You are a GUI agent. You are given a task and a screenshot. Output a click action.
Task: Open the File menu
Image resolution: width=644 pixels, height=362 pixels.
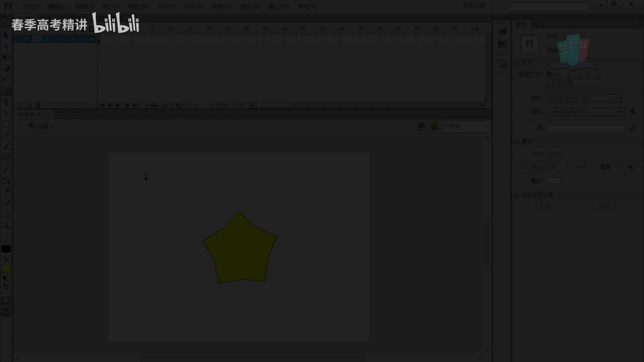point(31,6)
